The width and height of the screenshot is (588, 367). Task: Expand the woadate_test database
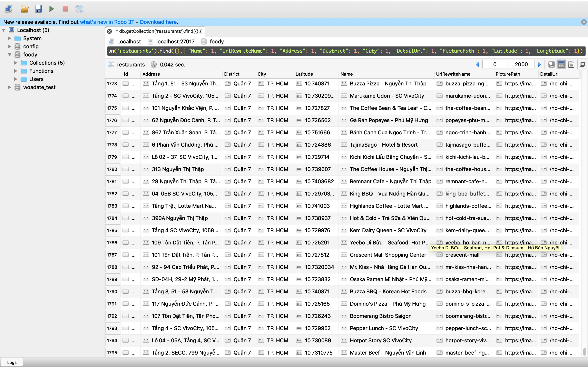[x=10, y=87]
